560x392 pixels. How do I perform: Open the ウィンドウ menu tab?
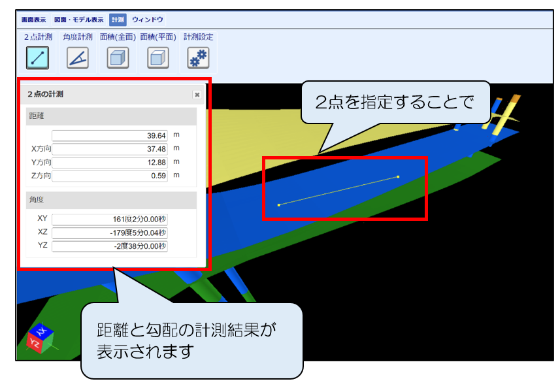click(148, 20)
